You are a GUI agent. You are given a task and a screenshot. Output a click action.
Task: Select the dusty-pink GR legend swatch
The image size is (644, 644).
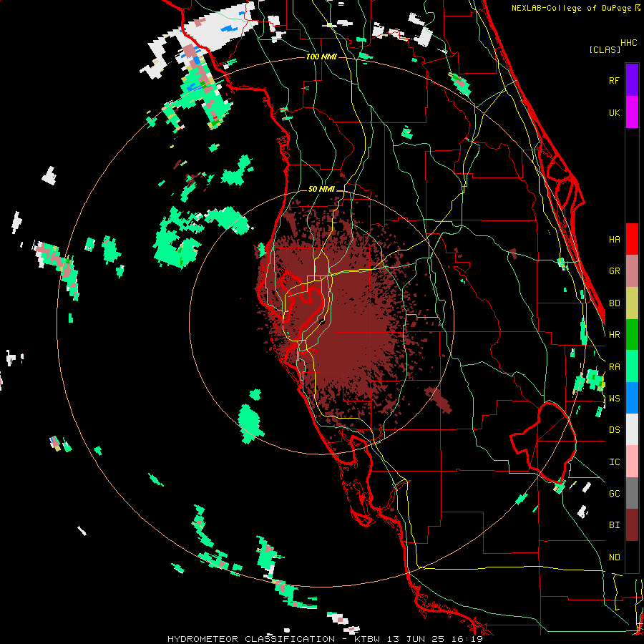(x=632, y=270)
